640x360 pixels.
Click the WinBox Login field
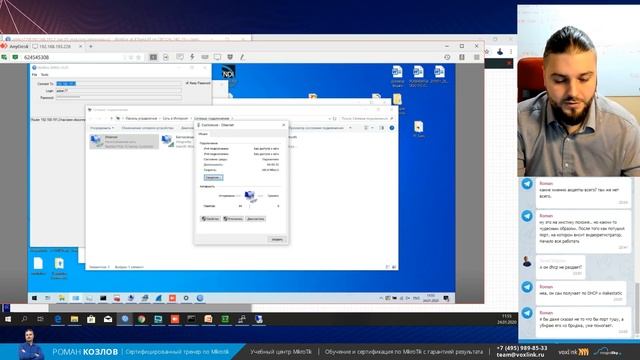tap(118, 91)
